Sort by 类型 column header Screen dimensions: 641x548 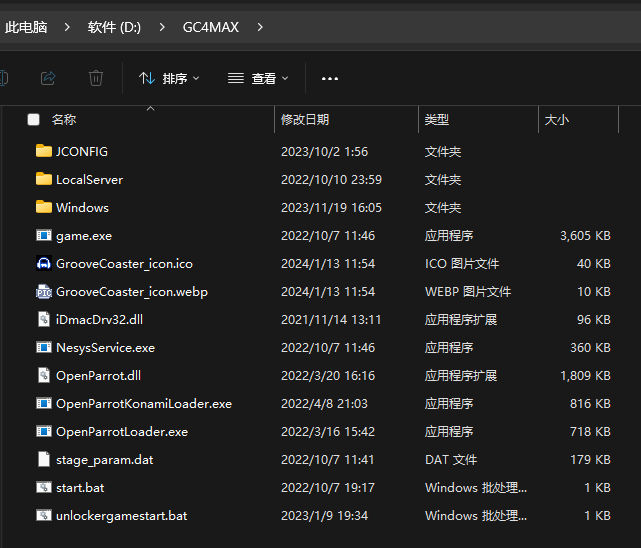[437, 120]
